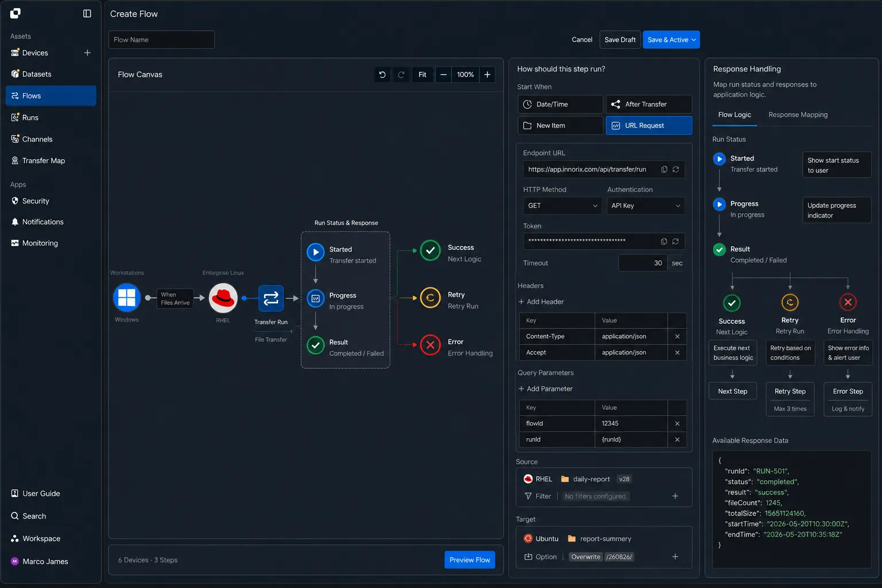The image size is (882, 588).
Task: Switch to the Response Mapping tab
Action: point(798,115)
